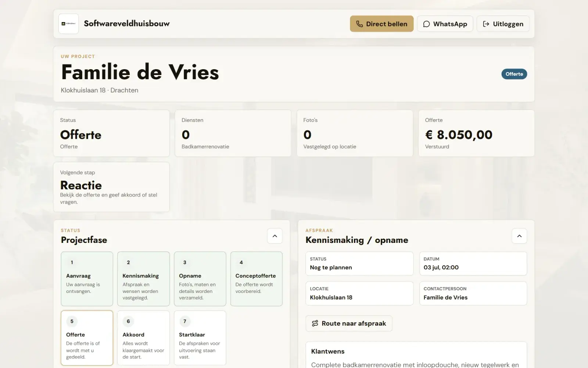The height and width of the screenshot is (368, 588).
Task: Click the Familie de Vries heading
Action: point(140,72)
